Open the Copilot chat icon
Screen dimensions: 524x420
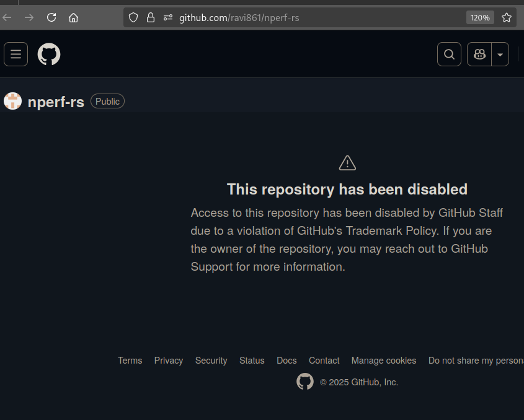pyautogui.click(x=479, y=55)
